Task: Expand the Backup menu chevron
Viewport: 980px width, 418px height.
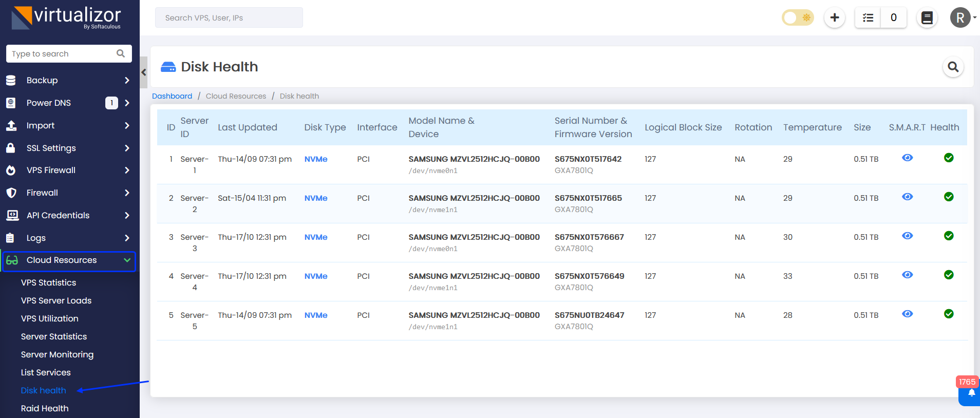Action: pyautogui.click(x=127, y=80)
